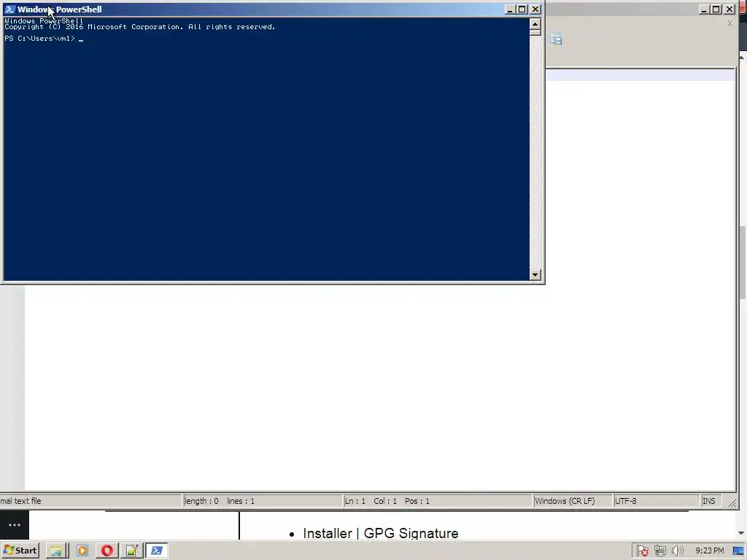Viewport: 747px width, 560px height.
Task: Open the Start menu
Action: point(20,551)
